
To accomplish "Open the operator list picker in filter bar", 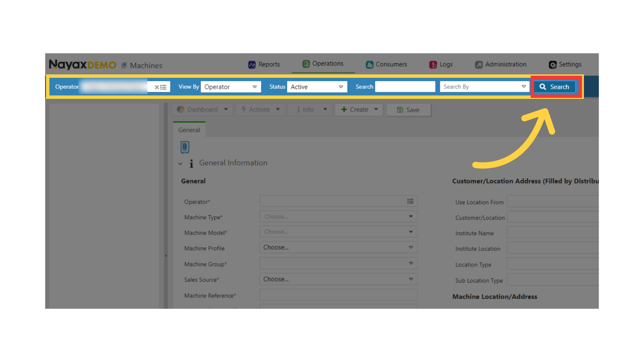I will [x=163, y=87].
